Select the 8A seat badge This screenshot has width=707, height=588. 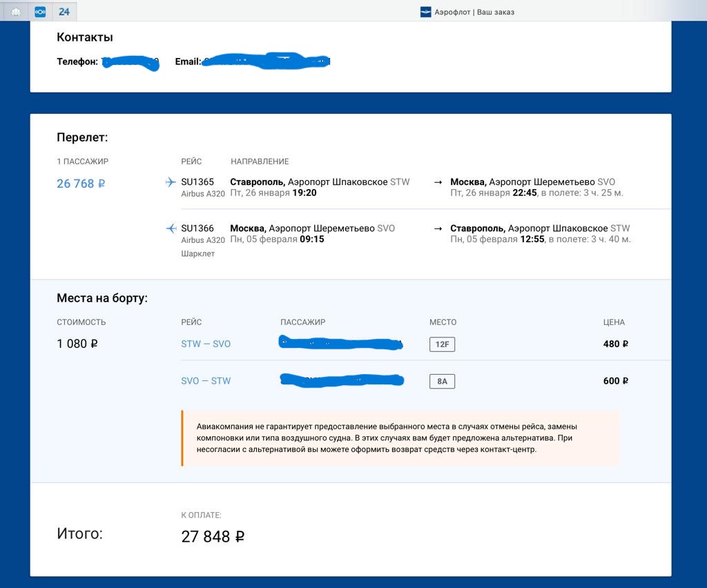click(442, 381)
